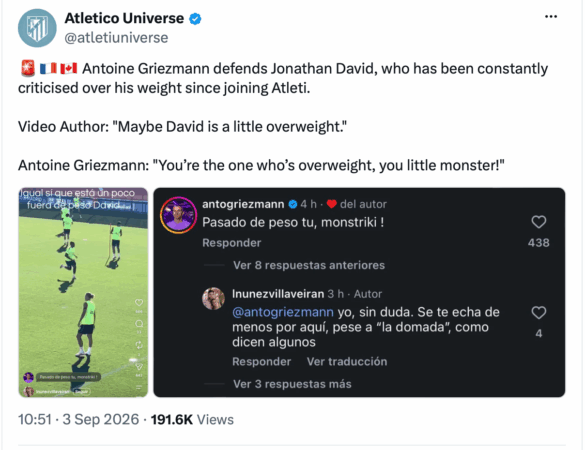Click the 10:51 · 3 Sep 2026 timestamp

click(x=78, y=419)
